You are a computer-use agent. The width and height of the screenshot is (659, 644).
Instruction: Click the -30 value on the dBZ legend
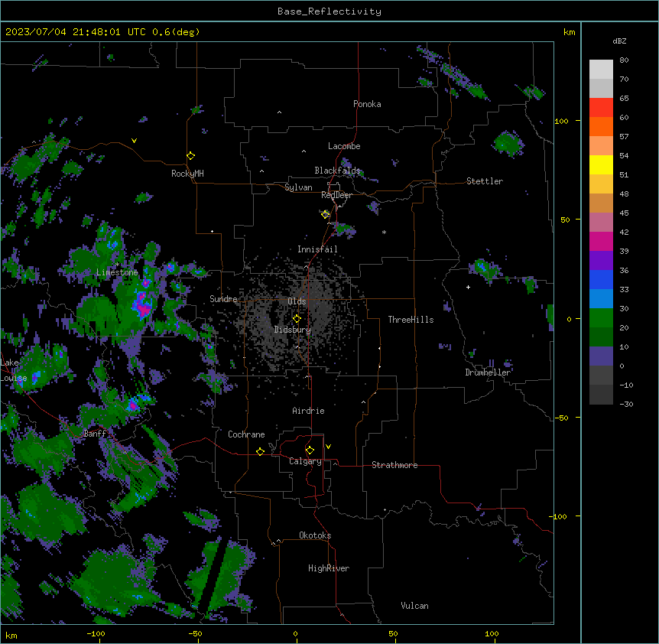pos(626,405)
